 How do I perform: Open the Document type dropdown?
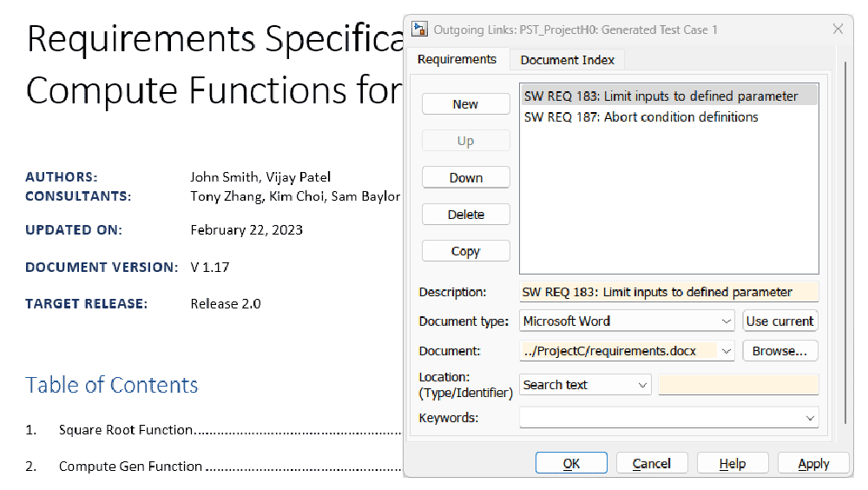click(x=727, y=321)
